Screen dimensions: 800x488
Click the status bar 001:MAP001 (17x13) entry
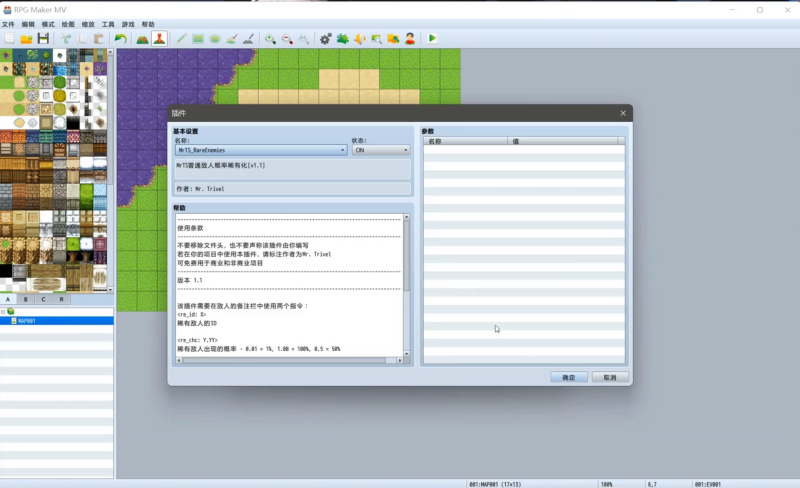tap(495, 484)
